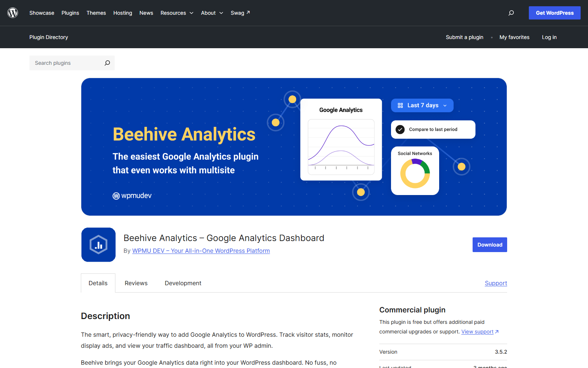
Task: Go to Themes in the navigation
Action: point(96,13)
